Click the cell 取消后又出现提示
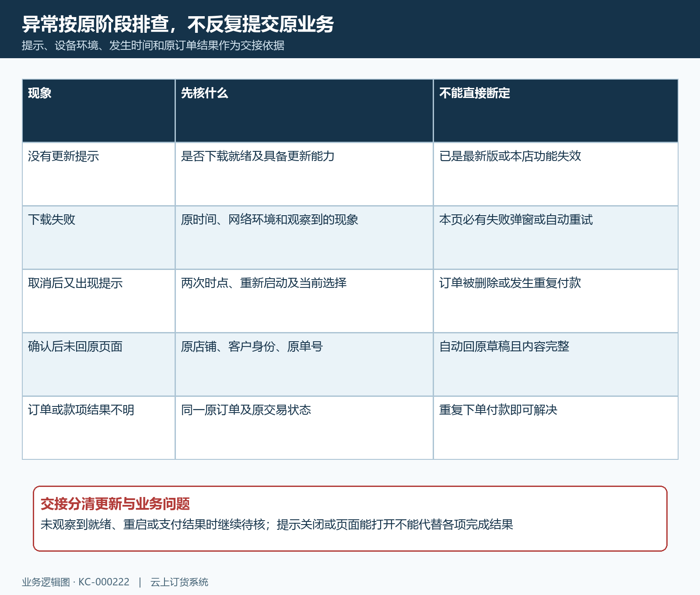This screenshot has width=700, height=595. pyautogui.click(x=98, y=301)
